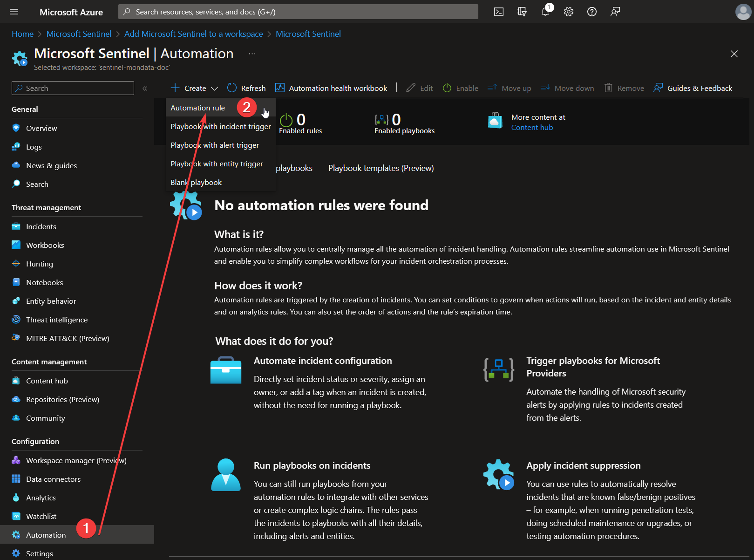
Task: Click the MITRE ATT&CK icon
Action: click(16, 338)
